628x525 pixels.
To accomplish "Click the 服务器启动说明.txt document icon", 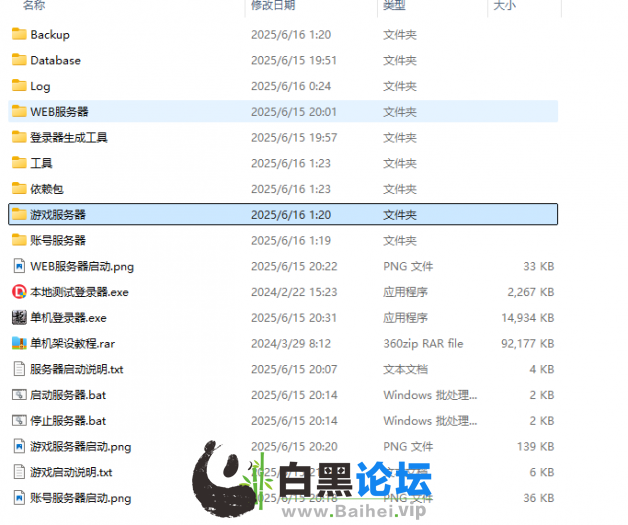I will [19, 369].
